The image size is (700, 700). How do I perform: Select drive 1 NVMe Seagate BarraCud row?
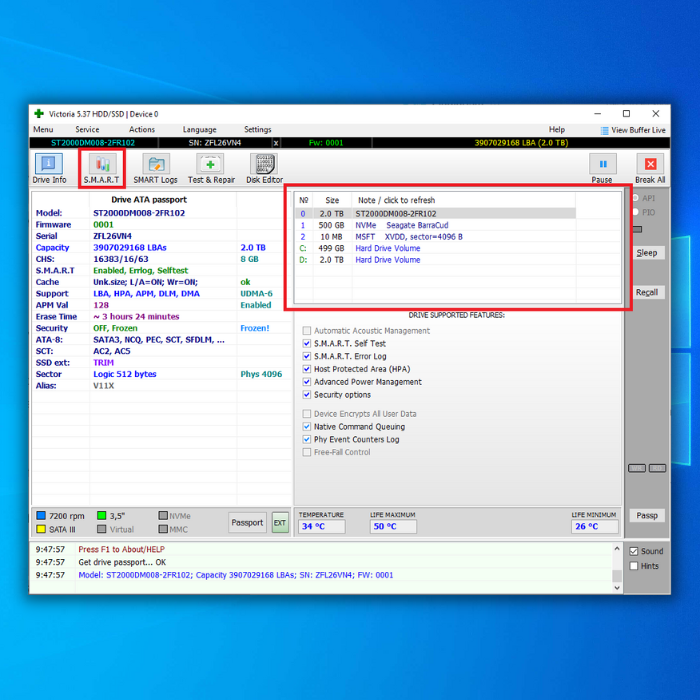tap(436, 225)
